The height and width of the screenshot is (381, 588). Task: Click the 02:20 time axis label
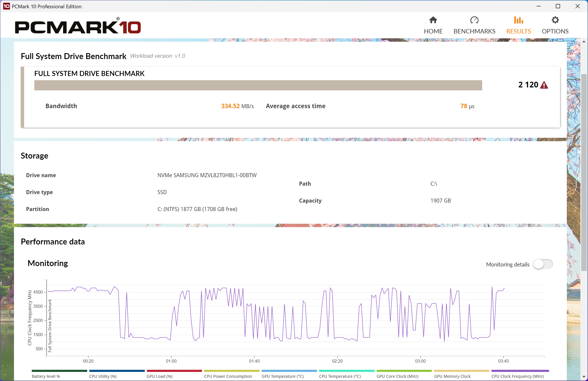pos(337,361)
